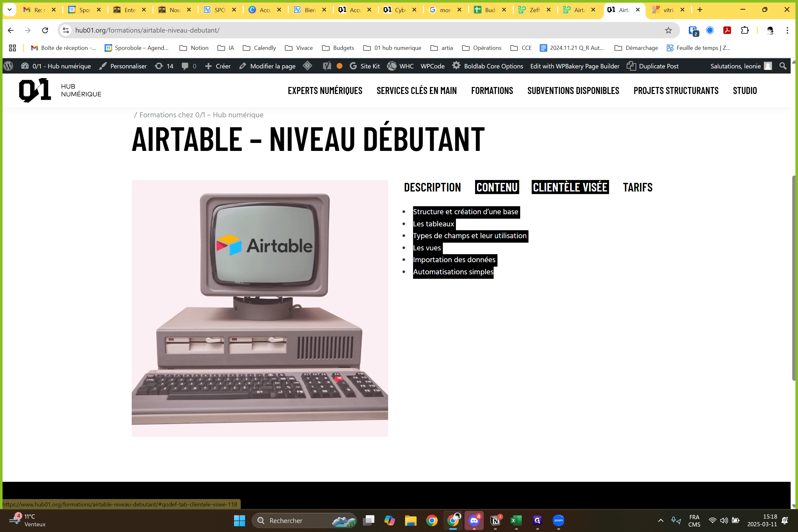The width and height of the screenshot is (798, 532).
Task: Open the Démarchage bookmarks folder
Action: tap(636, 48)
